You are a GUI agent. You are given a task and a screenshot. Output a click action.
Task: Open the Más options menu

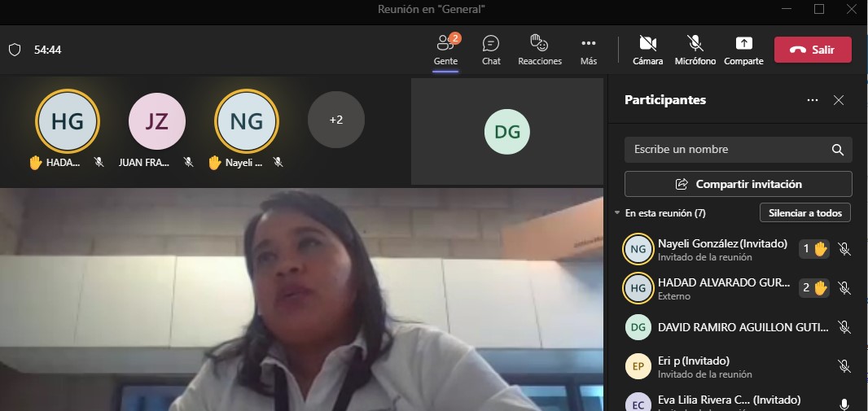click(x=589, y=50)
